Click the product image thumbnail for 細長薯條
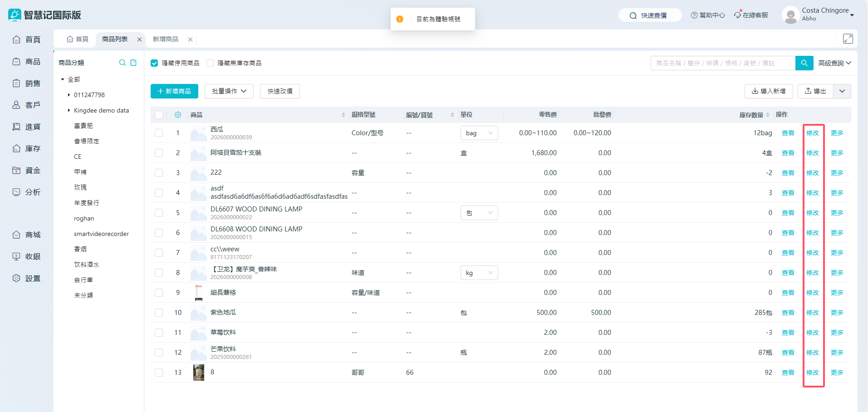 [199, 293]
